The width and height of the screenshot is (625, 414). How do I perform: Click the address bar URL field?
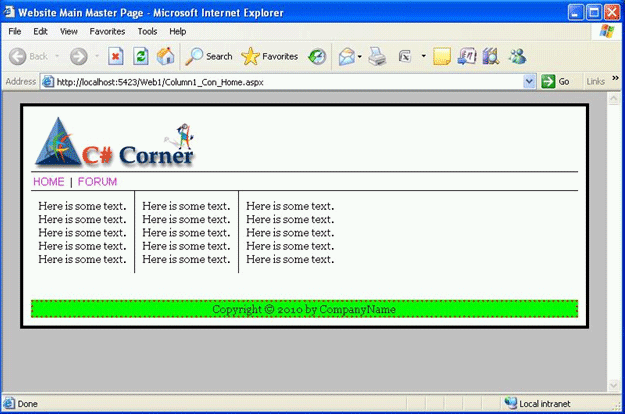coord(289,82)
